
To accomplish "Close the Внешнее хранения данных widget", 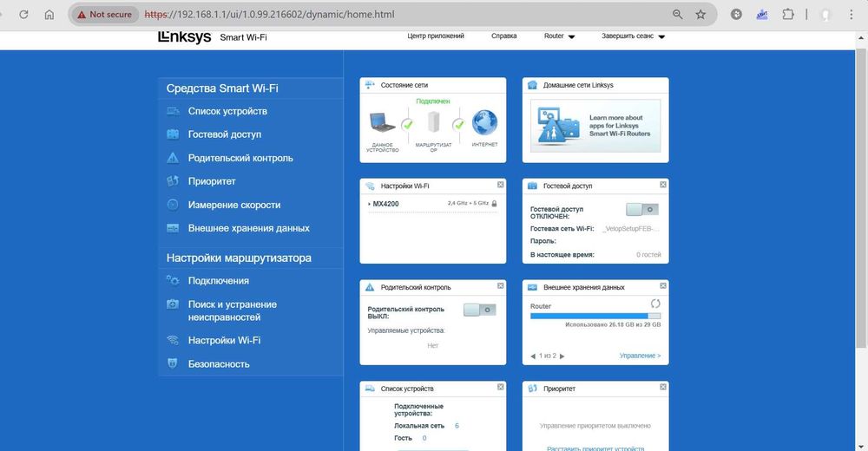I will [663, 286].
